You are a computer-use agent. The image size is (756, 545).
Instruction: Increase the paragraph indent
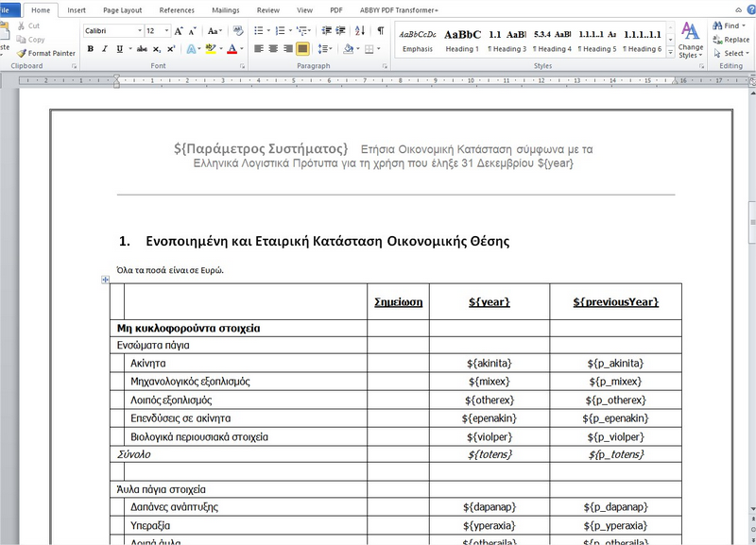pos(340,31)
